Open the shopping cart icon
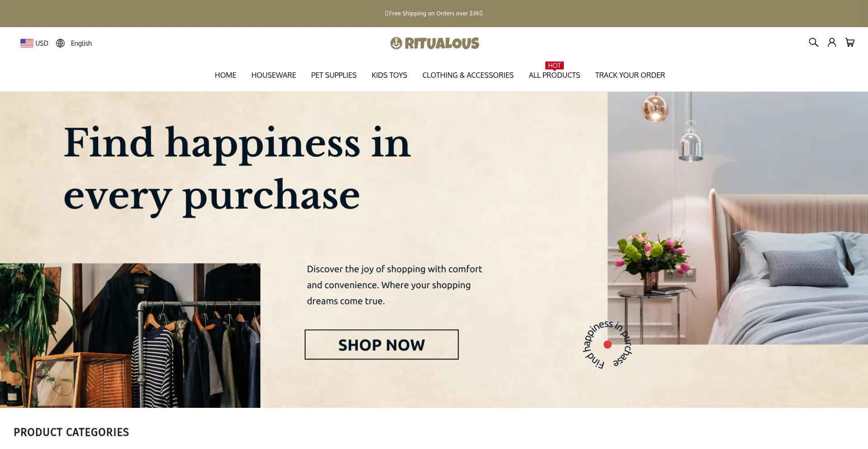 850,43
